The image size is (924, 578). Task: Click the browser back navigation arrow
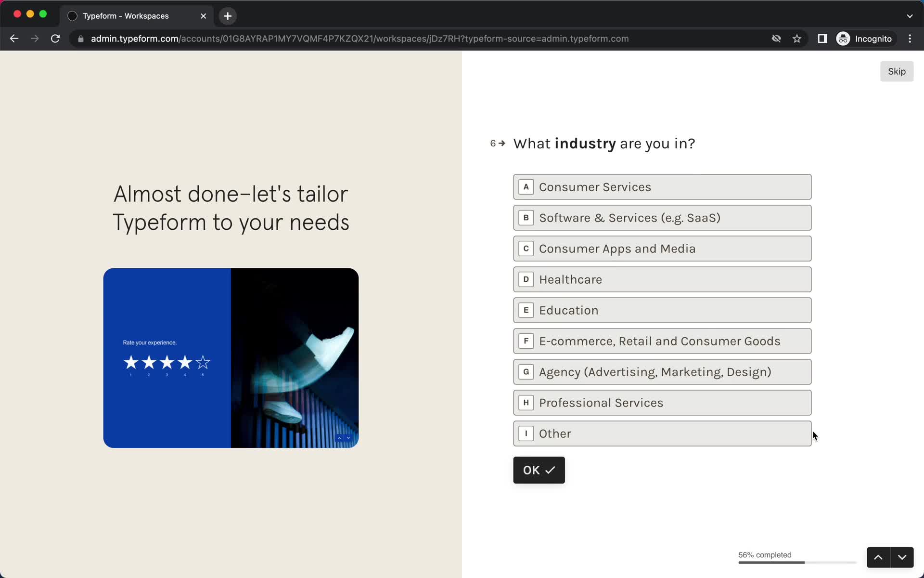click(x=13, y=39)
